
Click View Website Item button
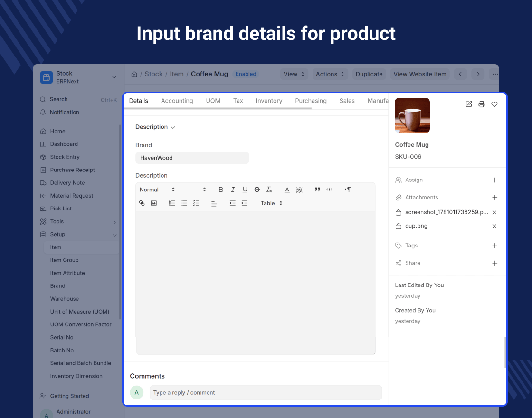click(x=420, y=74)
